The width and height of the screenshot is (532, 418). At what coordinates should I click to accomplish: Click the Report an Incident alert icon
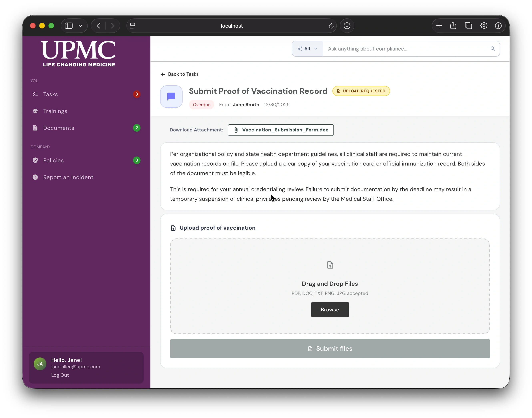35,177
